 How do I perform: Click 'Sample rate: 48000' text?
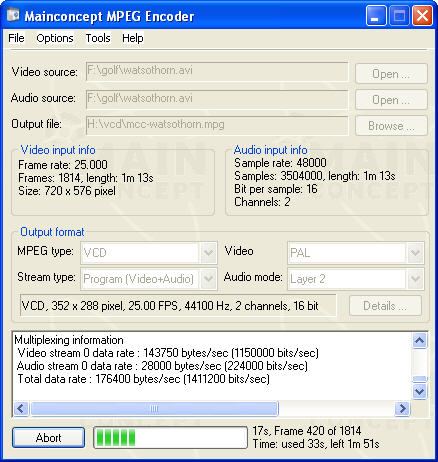(x=280, y=163)
